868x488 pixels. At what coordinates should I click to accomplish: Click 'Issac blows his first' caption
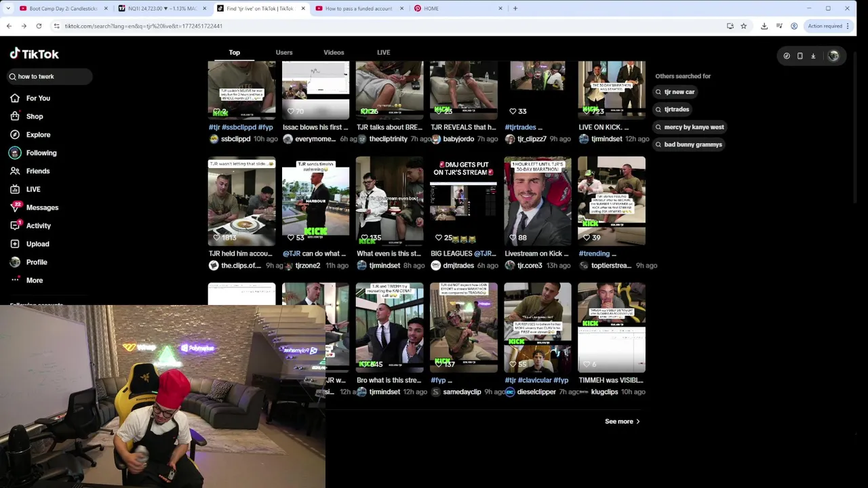(315, 127)
